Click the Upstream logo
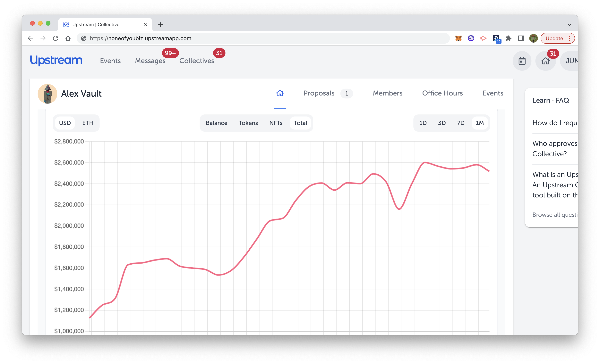 [56, 60]
